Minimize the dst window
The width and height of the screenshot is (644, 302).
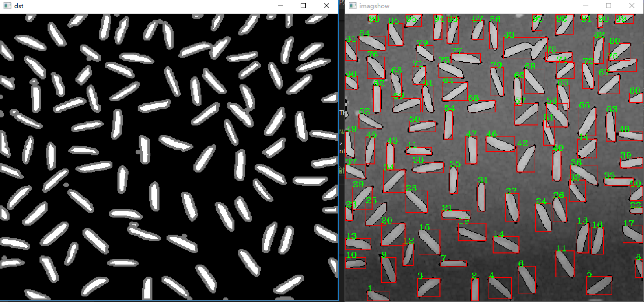[280, 6]
